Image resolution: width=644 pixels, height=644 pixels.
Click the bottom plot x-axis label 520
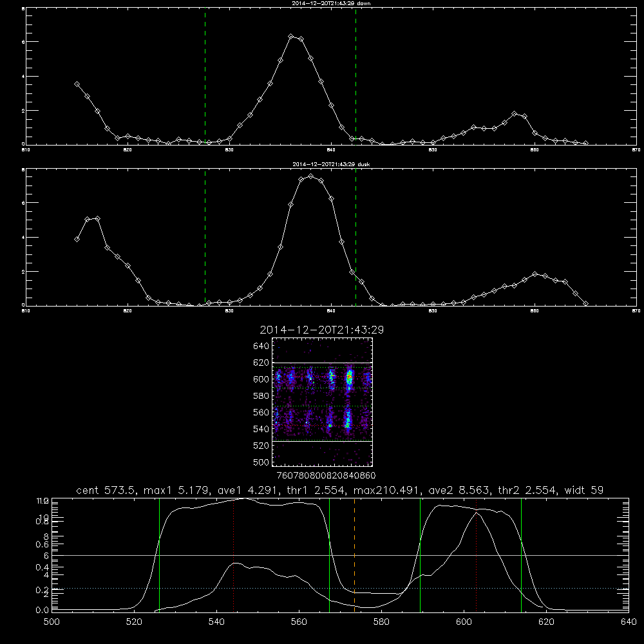click(134, 622)
